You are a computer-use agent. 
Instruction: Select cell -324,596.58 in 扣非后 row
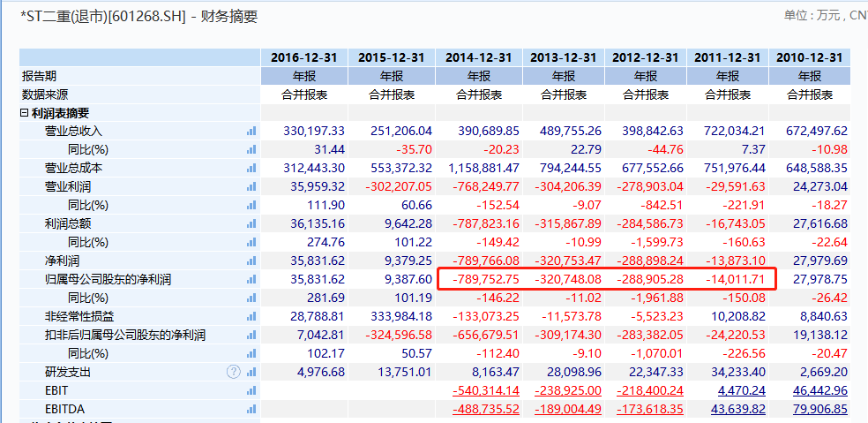point(399,335)
